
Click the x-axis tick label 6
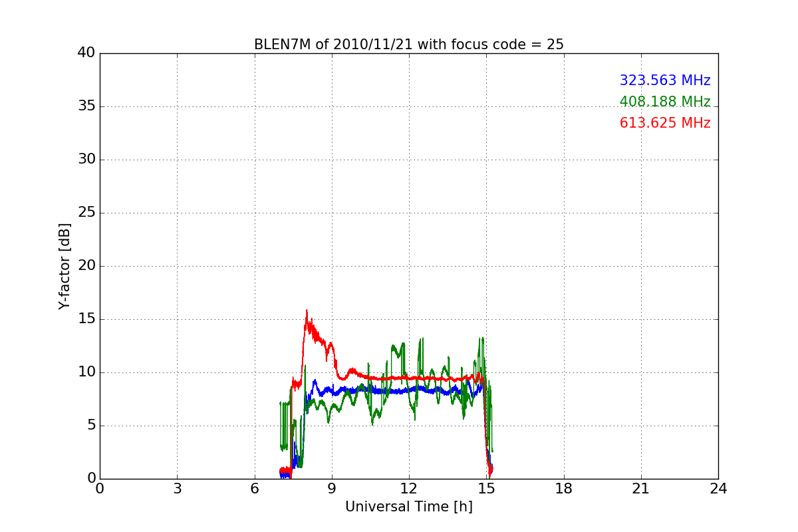(x=254, y=489)
